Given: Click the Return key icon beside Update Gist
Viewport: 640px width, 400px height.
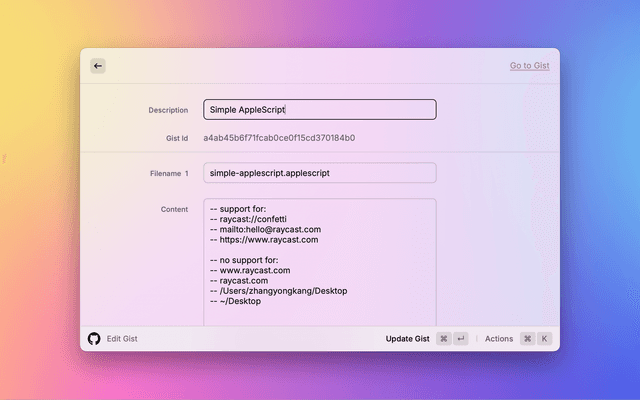Looking at the screenshot, I should click(460, 339).
